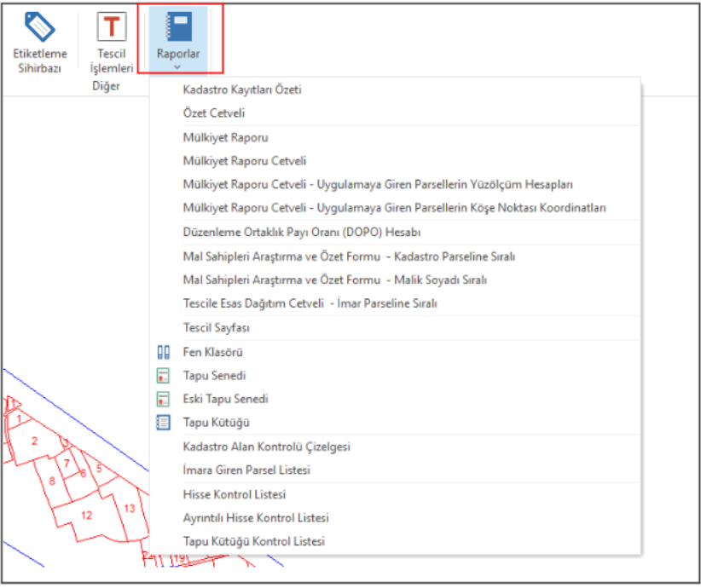Open Tescil İşlemleri tool icon
Image resolution: width=701 pixels, height=588 pixels.
(111, 26)
